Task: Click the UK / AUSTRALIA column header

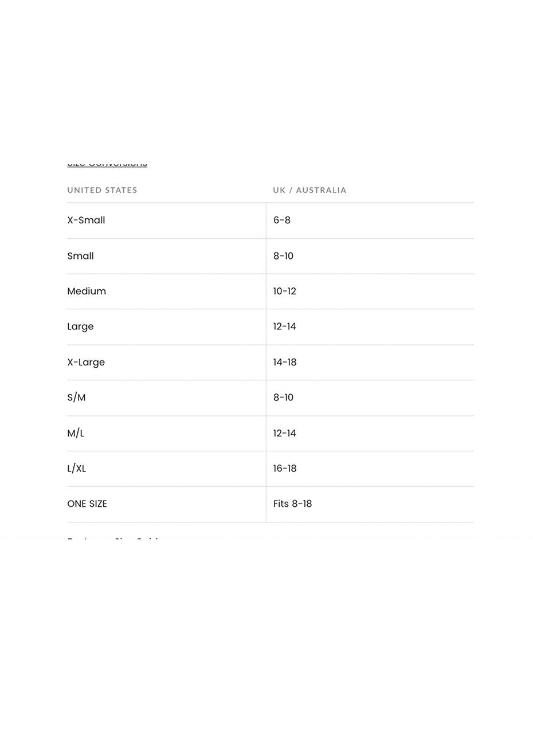Action: click(309, 190)
